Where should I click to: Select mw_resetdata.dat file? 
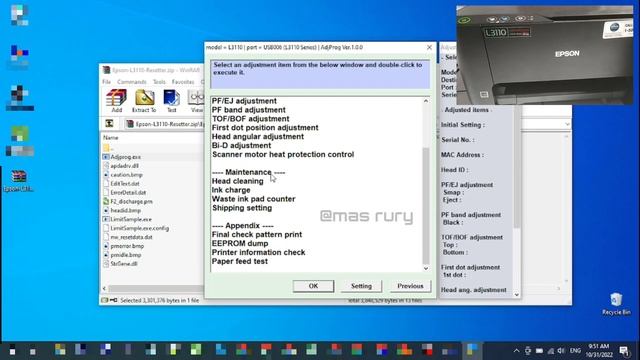131,237
